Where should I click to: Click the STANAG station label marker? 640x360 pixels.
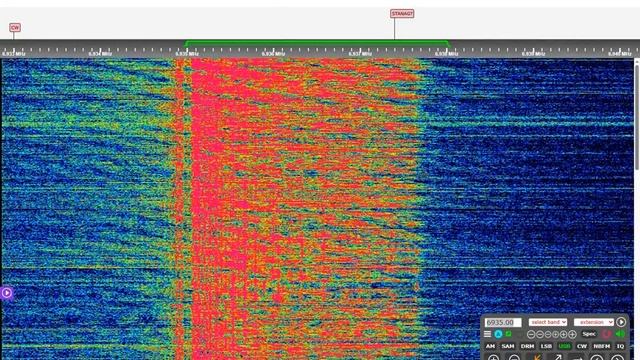(x=402, y=13)
